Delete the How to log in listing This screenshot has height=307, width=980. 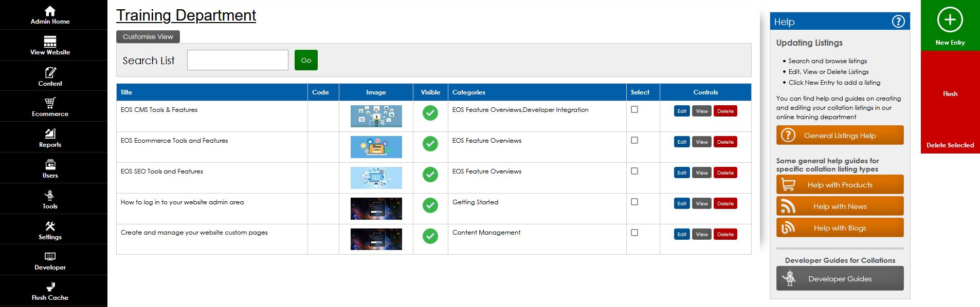pyautogui.click(x=725, y=204)
